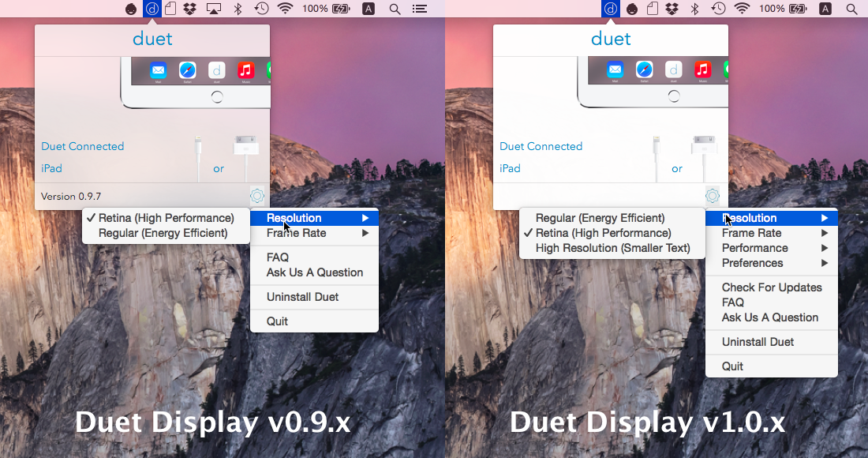Choose Quit in v1.0 menu
This screenshot has width=868, height=458.
(772, 366)
